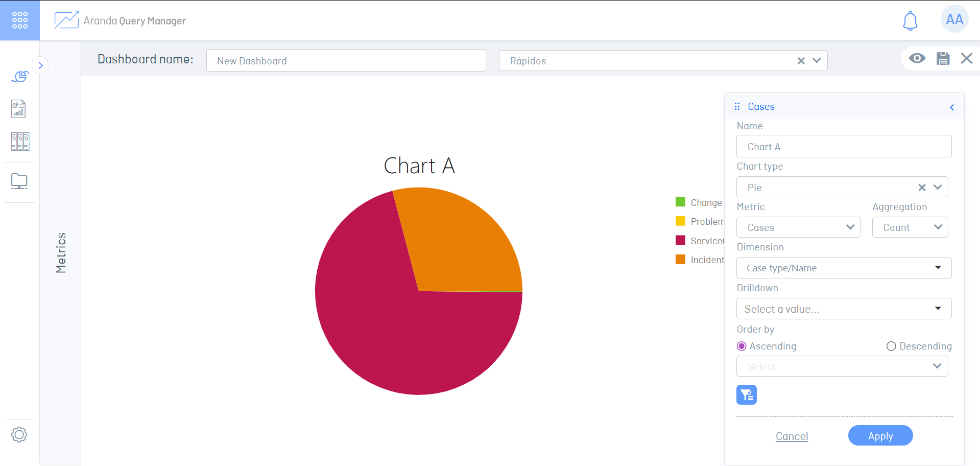The width and height of the screenshot is (980, 466).
Task: Save the dashboard with the floppy disk icon
Action: 943,58
